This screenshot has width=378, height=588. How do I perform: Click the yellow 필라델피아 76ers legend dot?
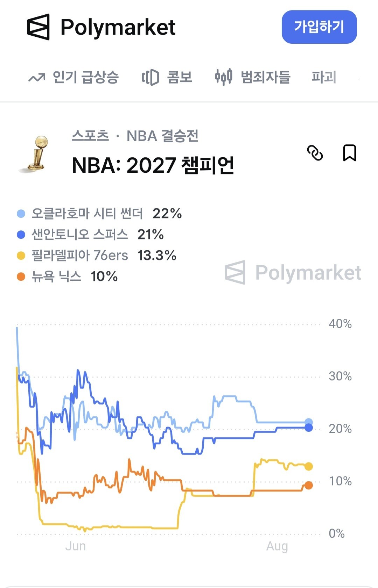[21, 256]
